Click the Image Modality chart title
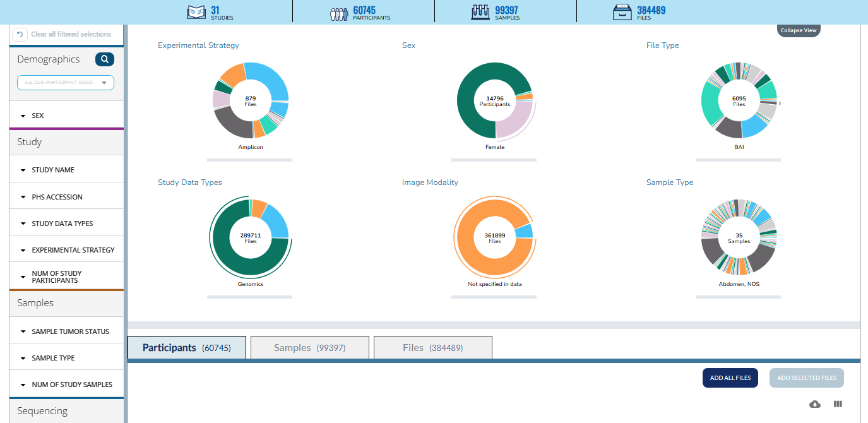 (430, 182)
